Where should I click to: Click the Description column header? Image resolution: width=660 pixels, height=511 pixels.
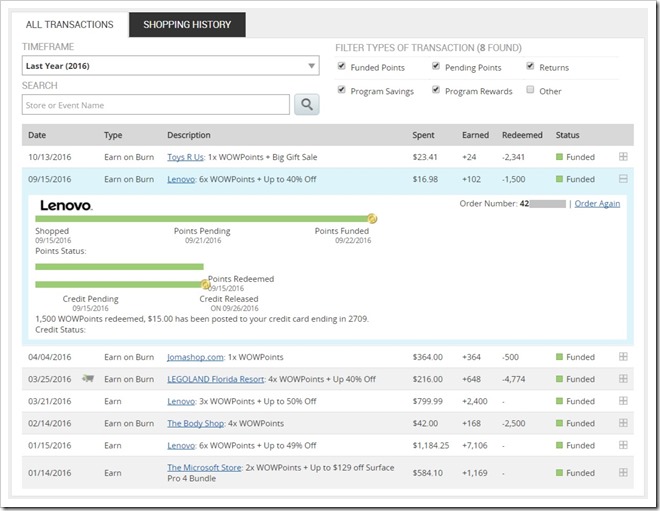[189, 135]
